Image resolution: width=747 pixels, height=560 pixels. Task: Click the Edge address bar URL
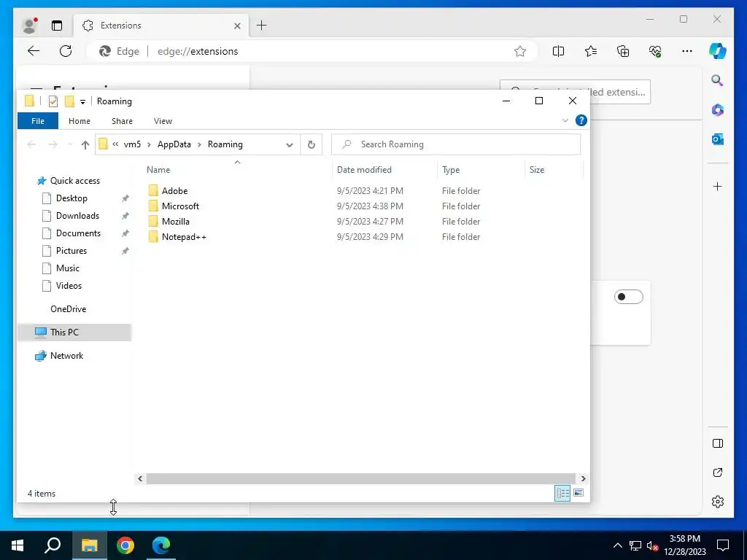pos(198,52)
